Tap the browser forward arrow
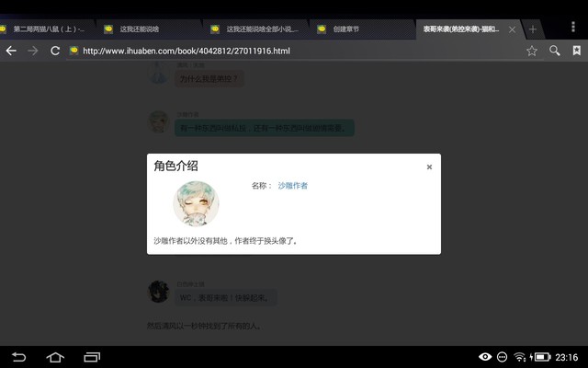The image size is (588, 368). click(x=33, y=51)
